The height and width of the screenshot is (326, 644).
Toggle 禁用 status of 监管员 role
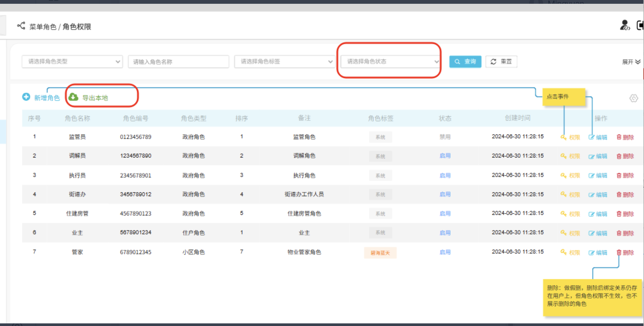[445, 137]
